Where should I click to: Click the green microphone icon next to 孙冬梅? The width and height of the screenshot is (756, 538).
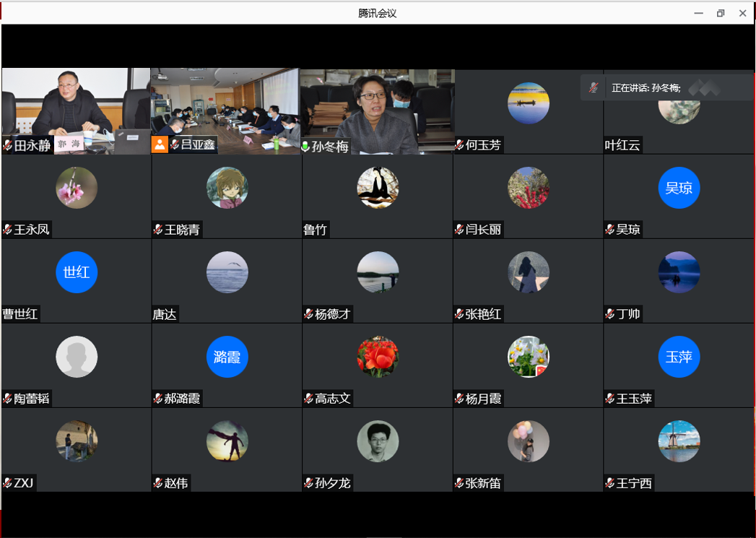[x=306, y=147]
